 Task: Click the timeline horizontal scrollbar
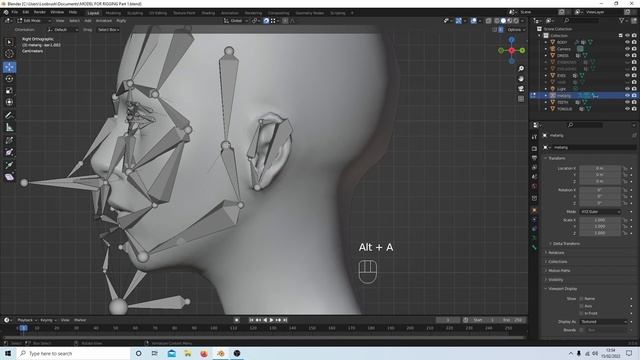(x=264, y=338)
